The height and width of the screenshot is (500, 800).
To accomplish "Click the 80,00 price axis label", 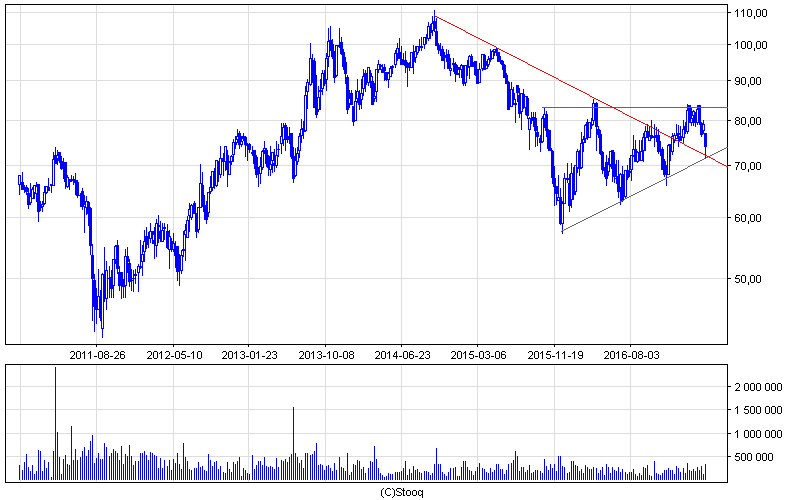I will pos(747,121).
